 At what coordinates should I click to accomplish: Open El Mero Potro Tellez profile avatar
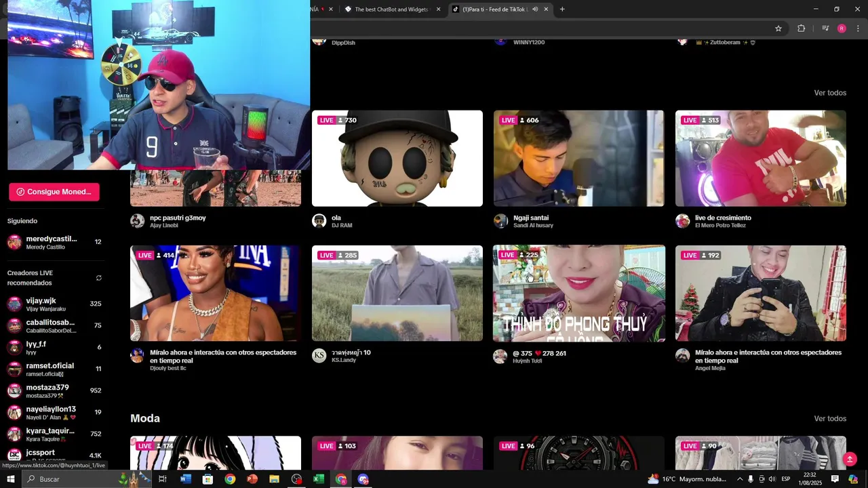tap(683, 221)
